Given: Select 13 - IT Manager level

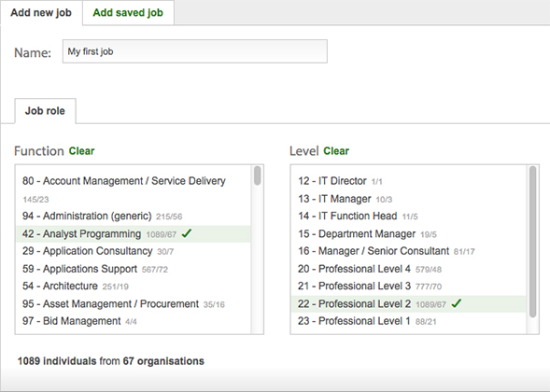Looking at the screenshot, I should click(409, 199).
